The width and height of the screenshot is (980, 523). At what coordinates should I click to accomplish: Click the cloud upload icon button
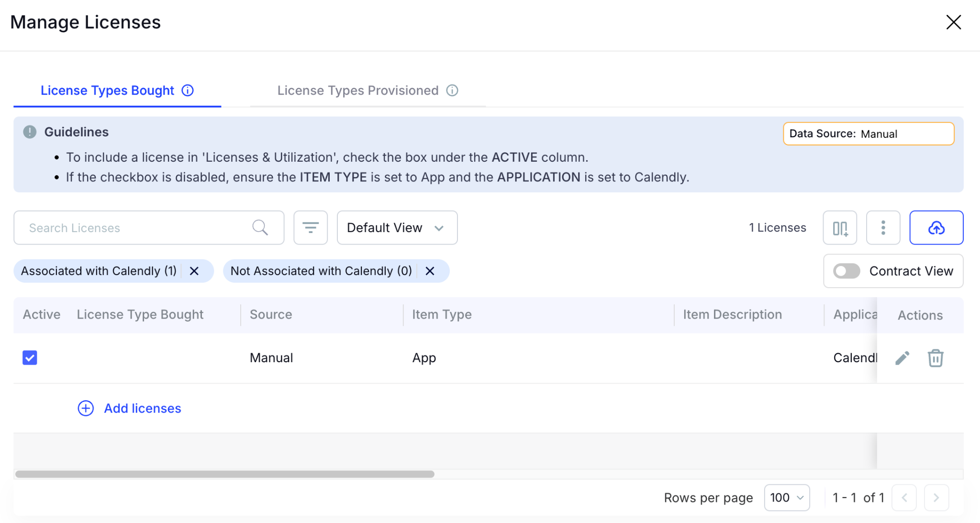pos(936,228)
